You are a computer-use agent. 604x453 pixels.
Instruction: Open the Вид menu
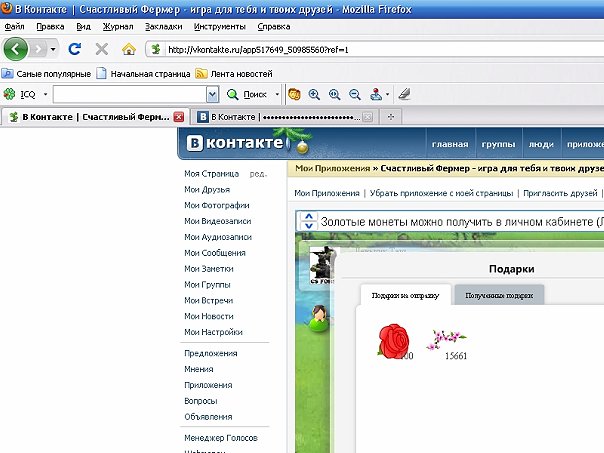pyautogui.click(x=83, y=27)
